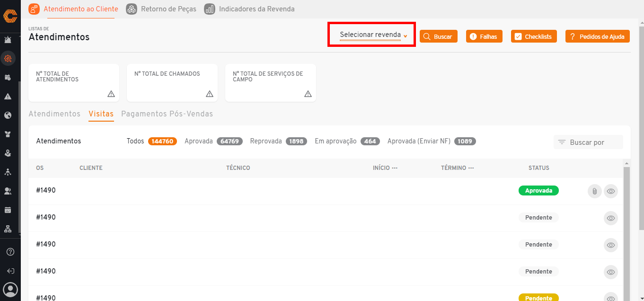Image resolution: width=644 pixels, height=301 pixels.
Task: Click the table's vertical scrollbar
Action: [x=627, y=234]
